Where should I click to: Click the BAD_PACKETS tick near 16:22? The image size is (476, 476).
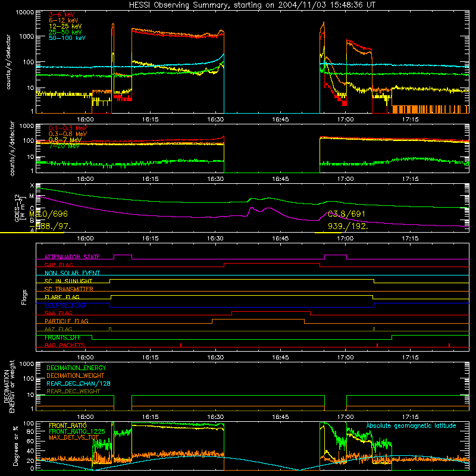(x=181, y=345)
